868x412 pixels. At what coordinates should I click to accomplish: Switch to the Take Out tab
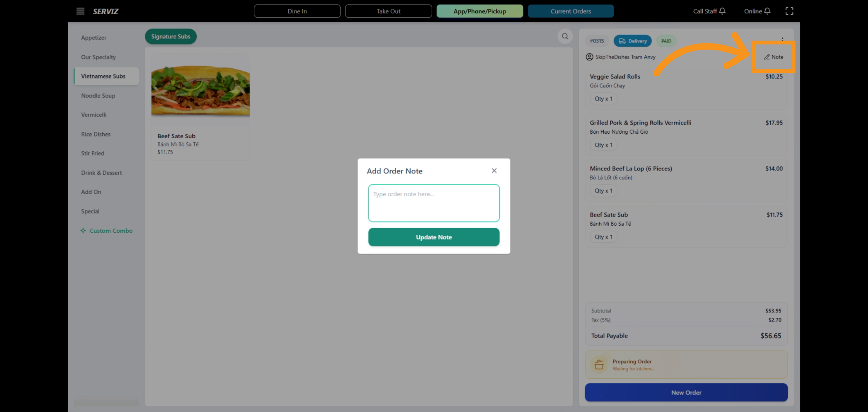coord(388,11)
